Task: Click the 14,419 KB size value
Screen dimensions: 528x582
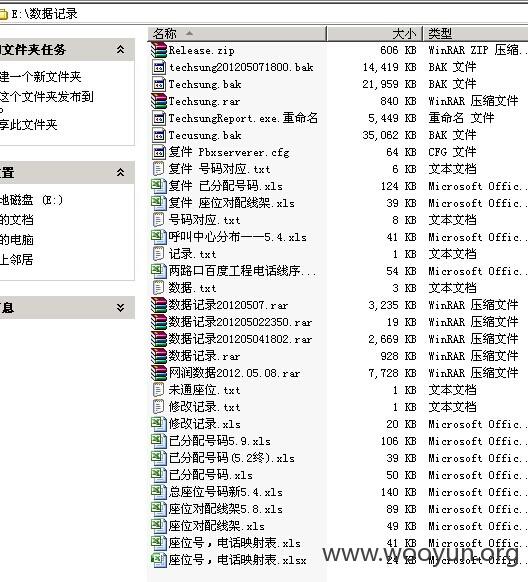Action: (x=390, y=67)
